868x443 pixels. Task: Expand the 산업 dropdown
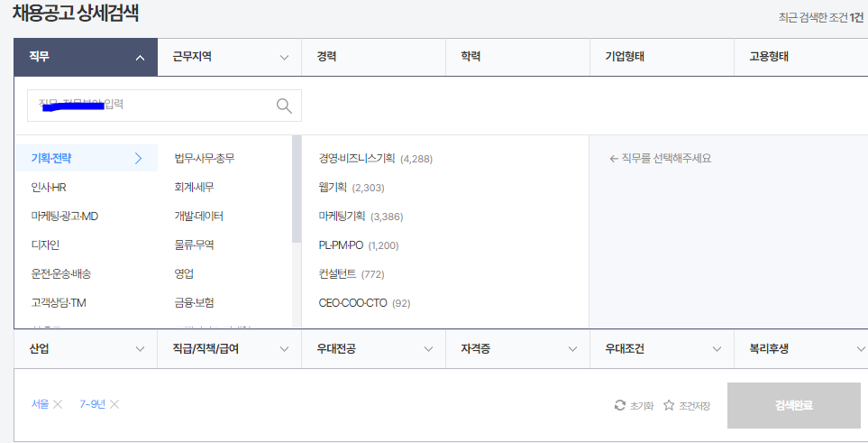pyautogui.click(x=86, y=349)
